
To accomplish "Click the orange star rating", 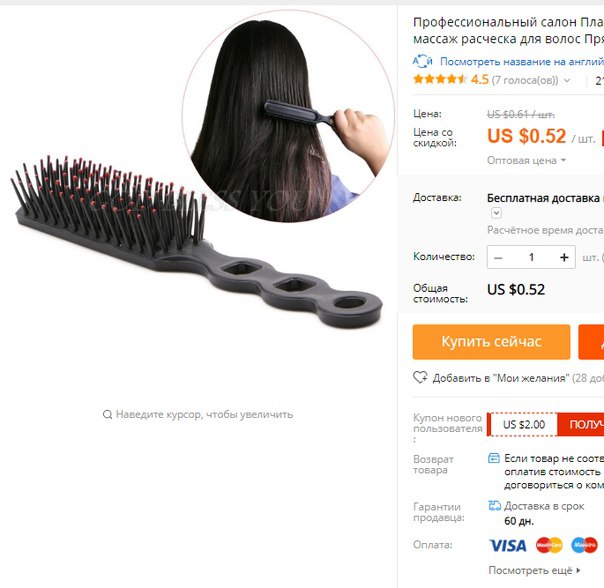I will click(440, 79).
